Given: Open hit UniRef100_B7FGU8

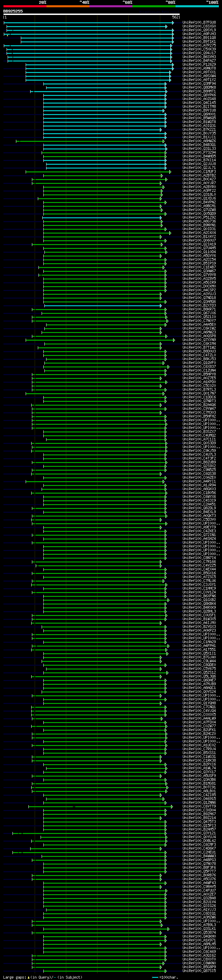Looking at the screenshot, I should (x=199, y=23).
